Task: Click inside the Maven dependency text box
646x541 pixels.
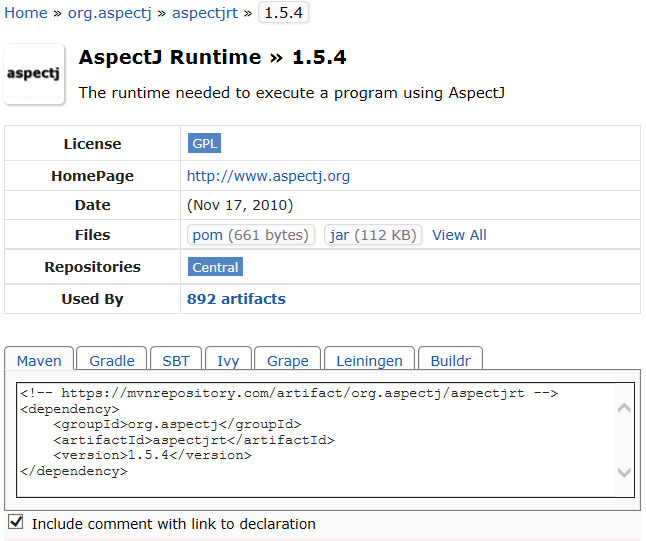Action: (x=316, y=440)
